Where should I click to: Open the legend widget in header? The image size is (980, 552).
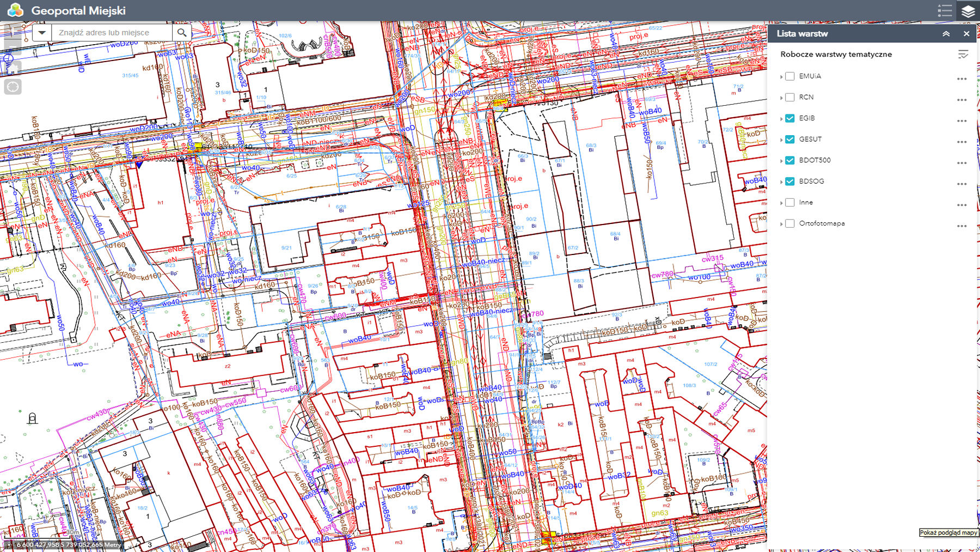(x=945, y=10)
